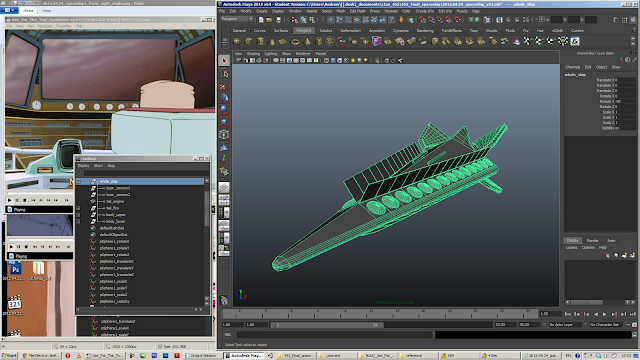This screenshot has width=640, height=360.
Task: Switch to the four view layout icon
Action: click(x=224, y=200)
